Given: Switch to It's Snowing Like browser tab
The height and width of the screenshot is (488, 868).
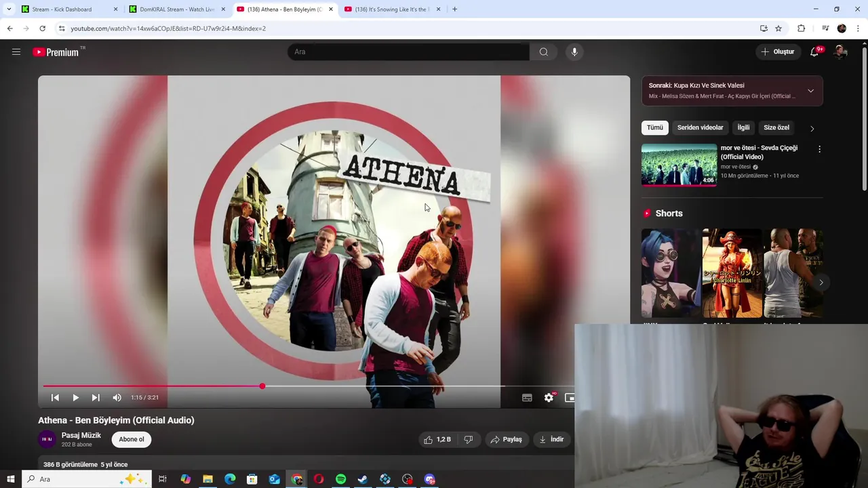Looking at the screenshot, I should tap(393, 9).
